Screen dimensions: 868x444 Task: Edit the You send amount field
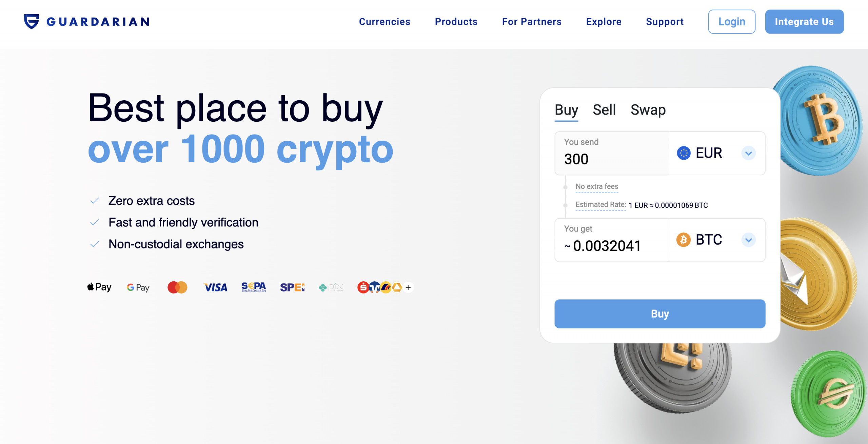coord(610,159)
